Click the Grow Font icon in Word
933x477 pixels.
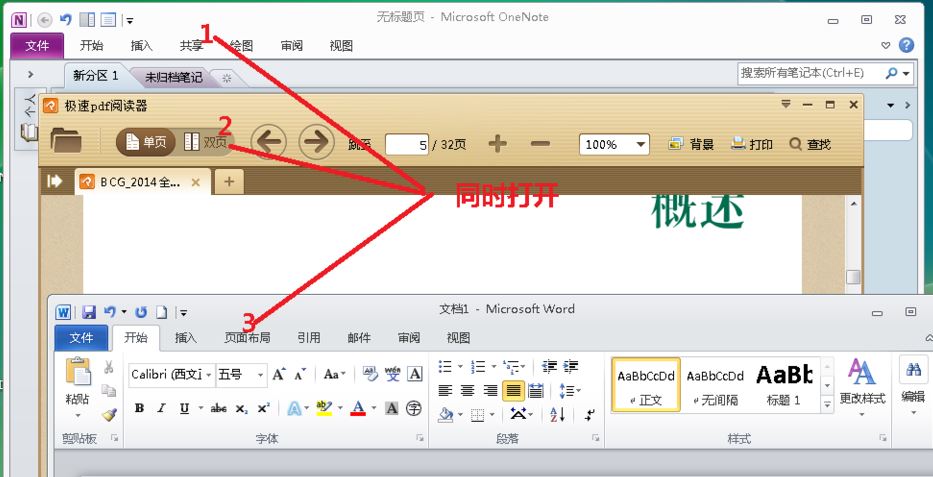[x=279, y=374]
